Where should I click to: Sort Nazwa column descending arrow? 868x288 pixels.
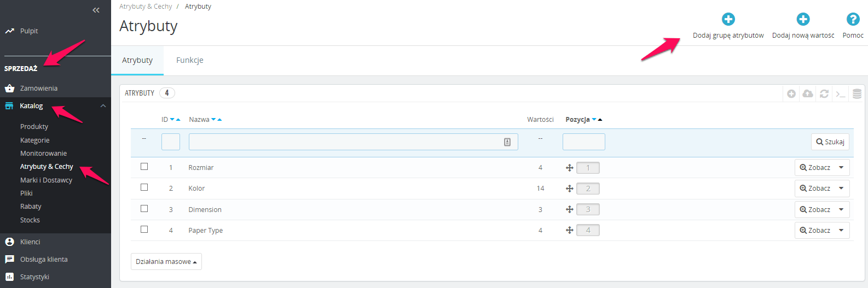click(x=214, y=120)
